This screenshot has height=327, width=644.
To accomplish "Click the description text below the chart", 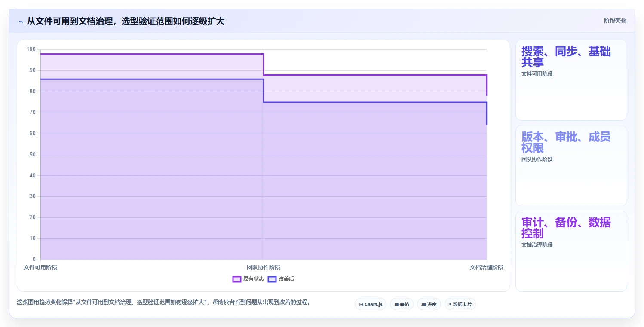I will [x=163, y=302].
